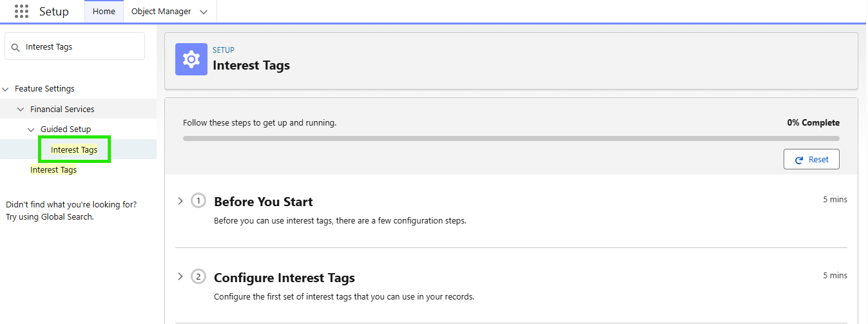Open the App Launcher waffle icon

point(21,12)
